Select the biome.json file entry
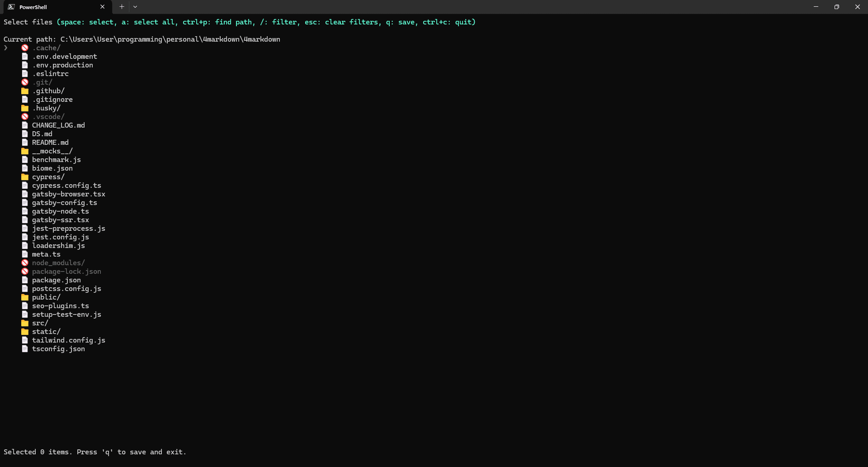 (x=52, y=168)
